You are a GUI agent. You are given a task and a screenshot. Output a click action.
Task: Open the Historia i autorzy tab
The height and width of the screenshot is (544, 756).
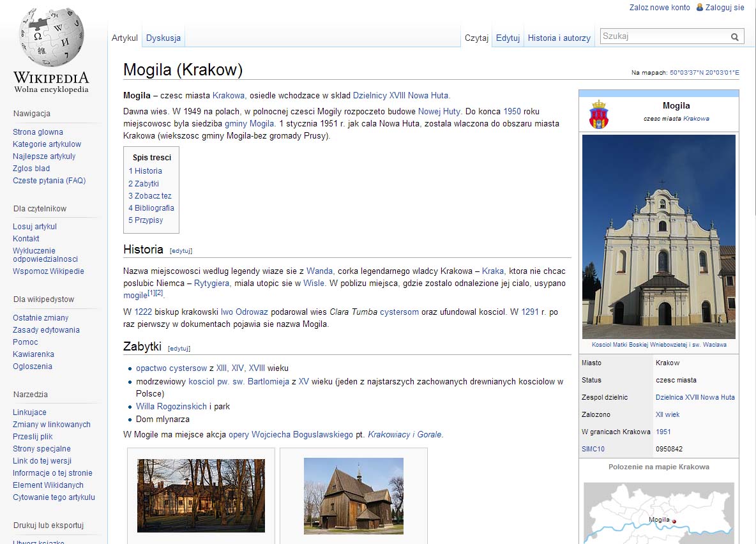click(x=559, y=38)
